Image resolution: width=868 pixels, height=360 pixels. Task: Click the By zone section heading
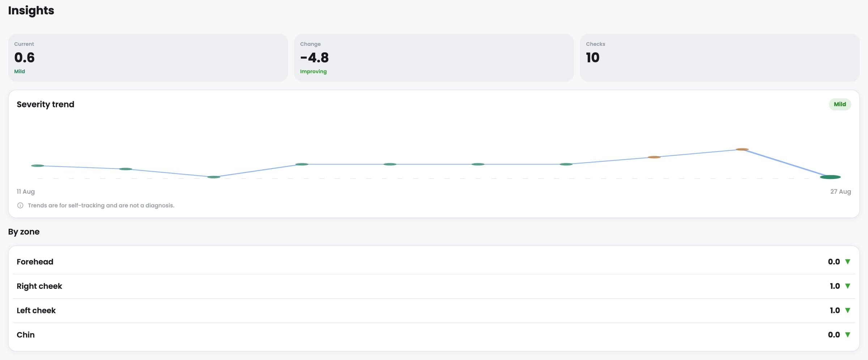(24, 232)
